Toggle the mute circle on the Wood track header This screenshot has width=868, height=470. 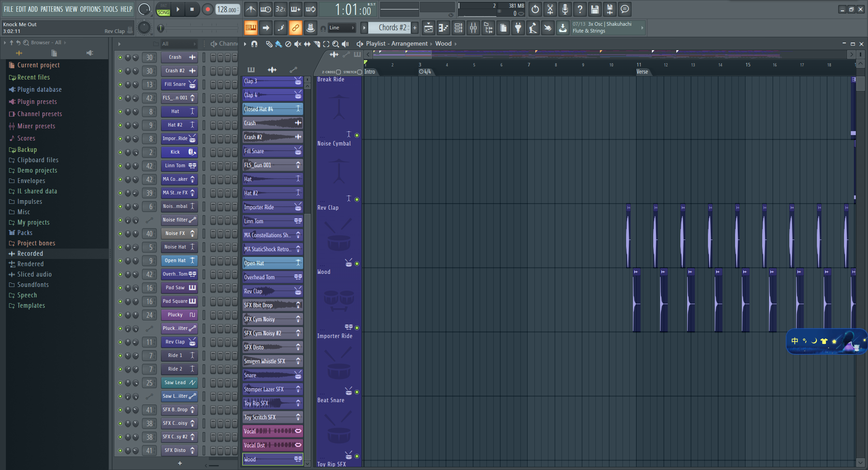(x=357, y=263)
